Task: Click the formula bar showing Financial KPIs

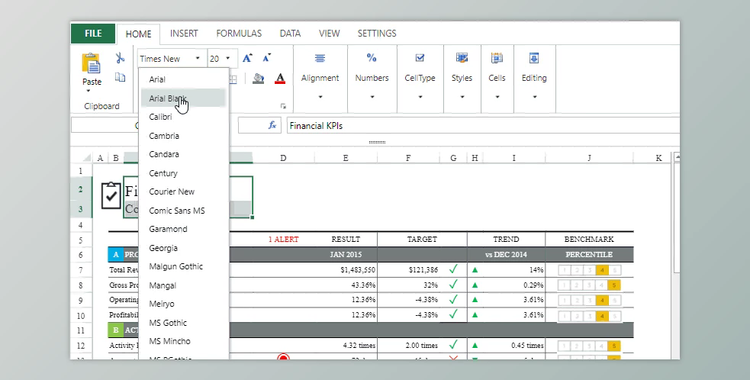Action: point(483,126)
